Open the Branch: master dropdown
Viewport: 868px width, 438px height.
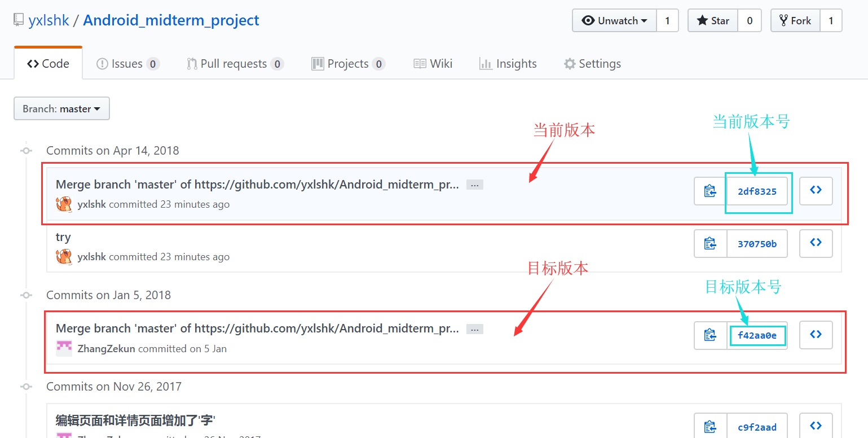[x=61, y=108]
